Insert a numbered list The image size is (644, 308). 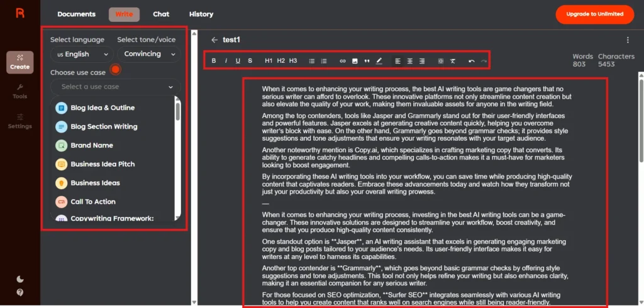324,61
